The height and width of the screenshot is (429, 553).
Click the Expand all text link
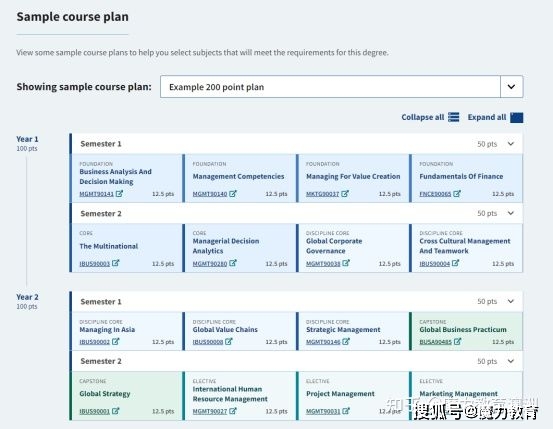tap(487, 117)
